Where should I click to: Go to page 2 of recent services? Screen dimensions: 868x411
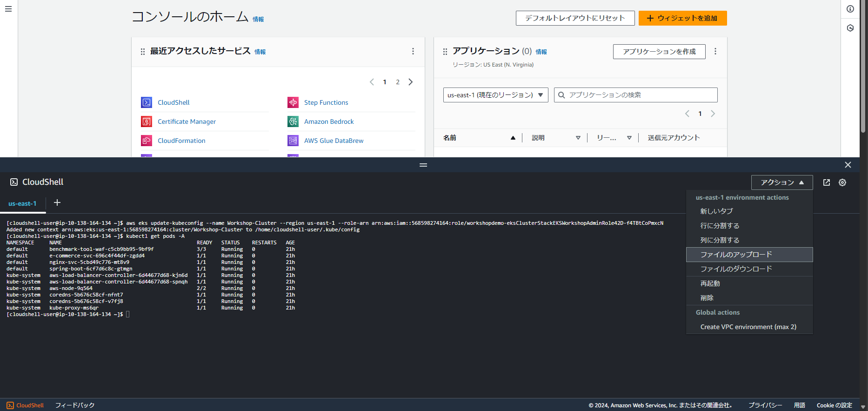click(398, 82)
